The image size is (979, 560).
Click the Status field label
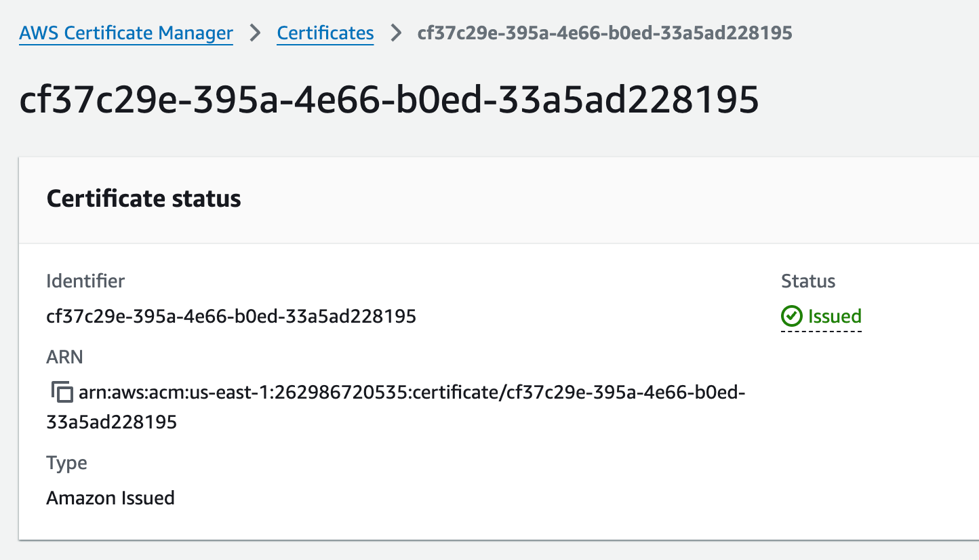[808, 281]
